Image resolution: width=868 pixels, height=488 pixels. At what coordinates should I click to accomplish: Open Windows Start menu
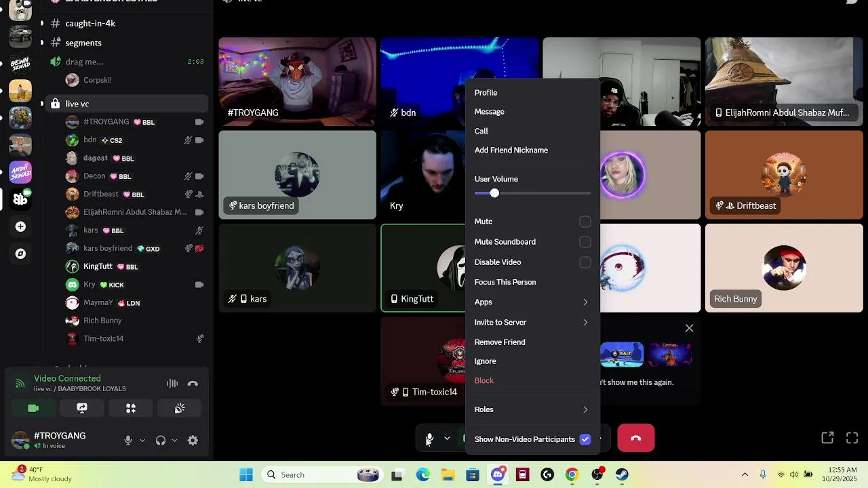[245, 474]
